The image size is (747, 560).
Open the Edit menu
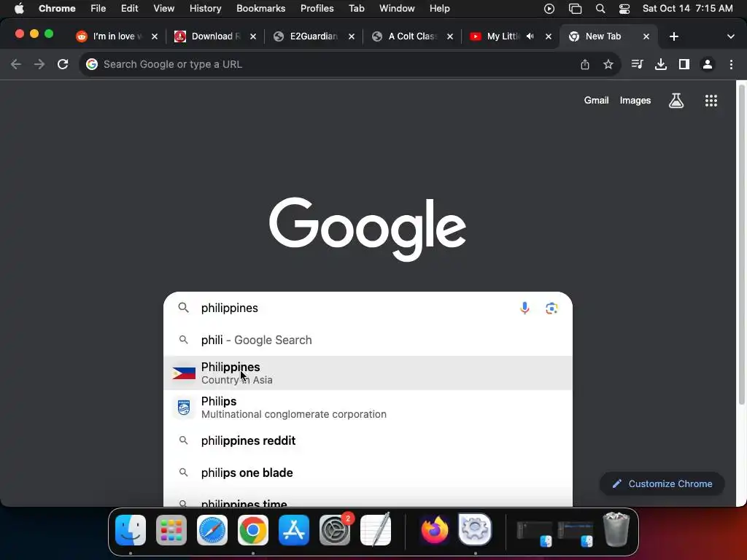click(x=129, y=9)
